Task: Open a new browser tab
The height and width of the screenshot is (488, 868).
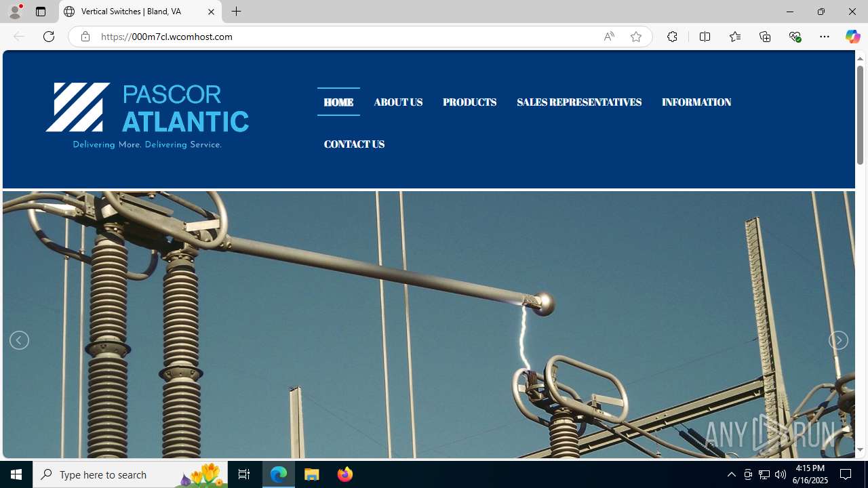Action: point(237,12)
